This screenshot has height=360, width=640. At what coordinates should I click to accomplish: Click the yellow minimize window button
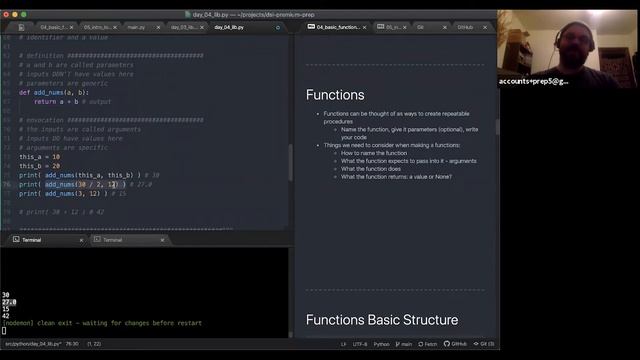coord(15,14)
